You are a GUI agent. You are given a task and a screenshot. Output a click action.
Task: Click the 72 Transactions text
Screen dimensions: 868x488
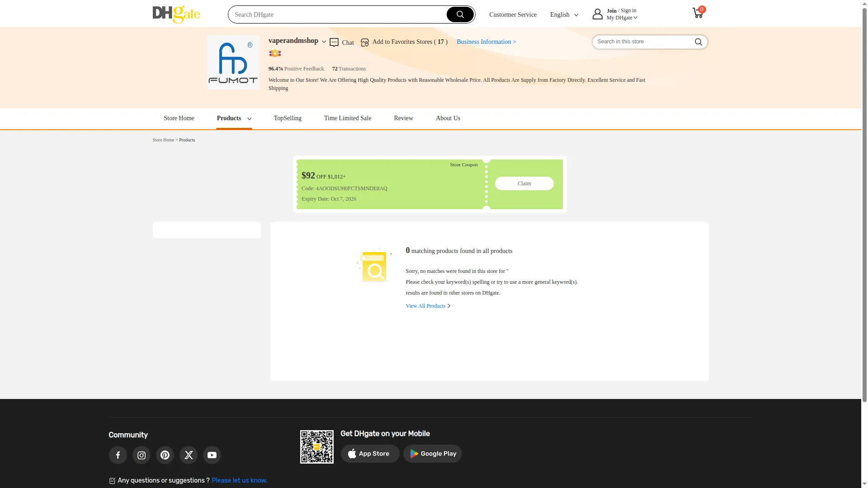pyautogui.click(x=349, y=69)
